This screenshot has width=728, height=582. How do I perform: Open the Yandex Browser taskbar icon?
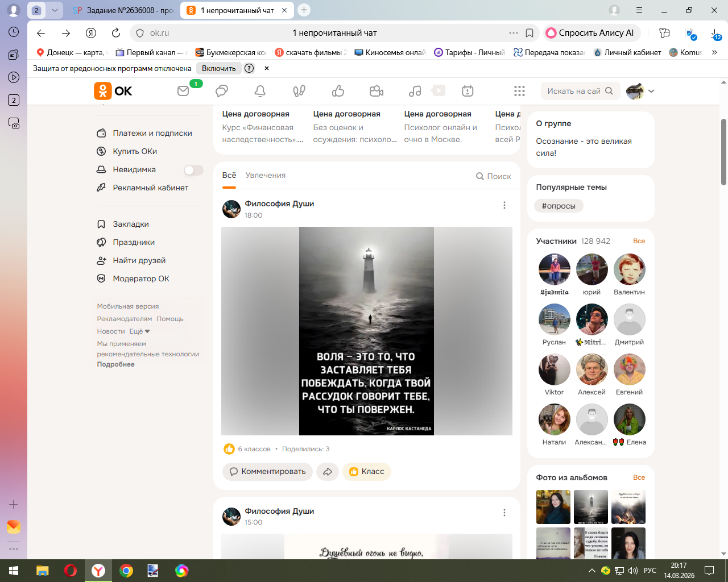98,571
